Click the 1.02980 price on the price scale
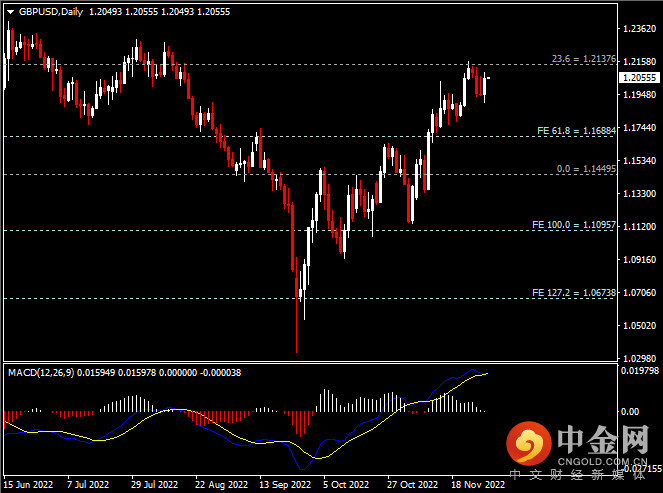This screenshot has width=663, height=493. [x=638, y=358]
